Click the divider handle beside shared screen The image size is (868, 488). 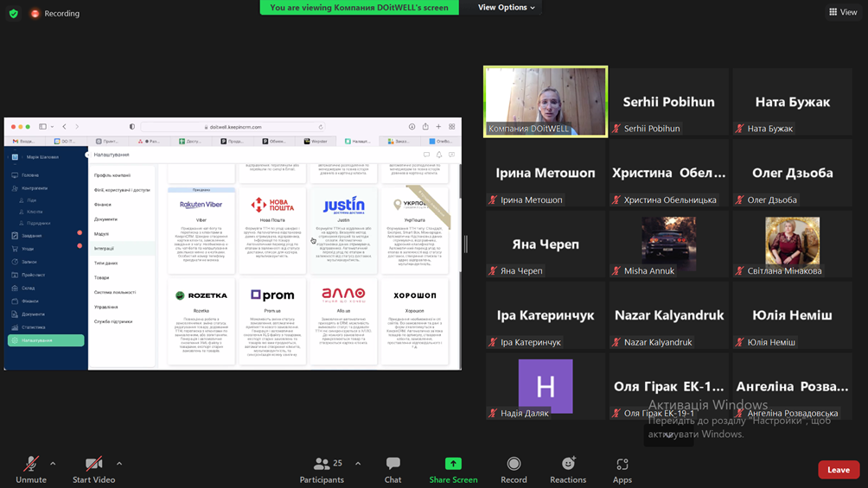pyautogui.click(x=465, y=244)
